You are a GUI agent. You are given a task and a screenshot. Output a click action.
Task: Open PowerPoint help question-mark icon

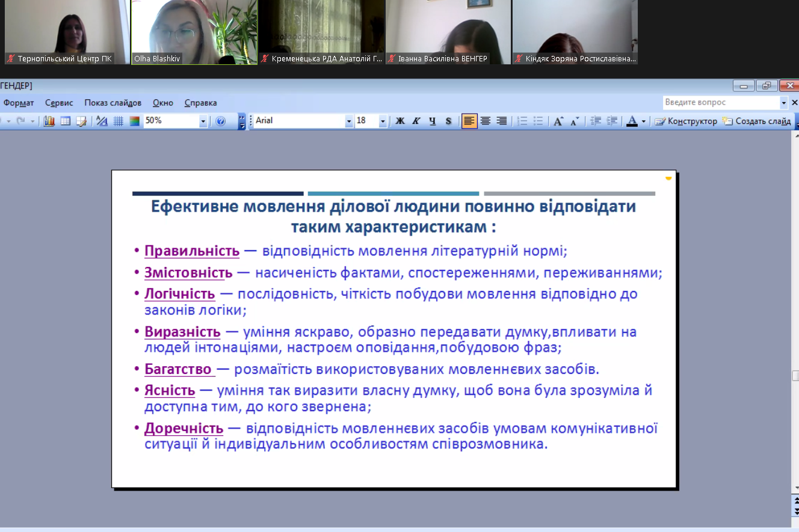220,121
